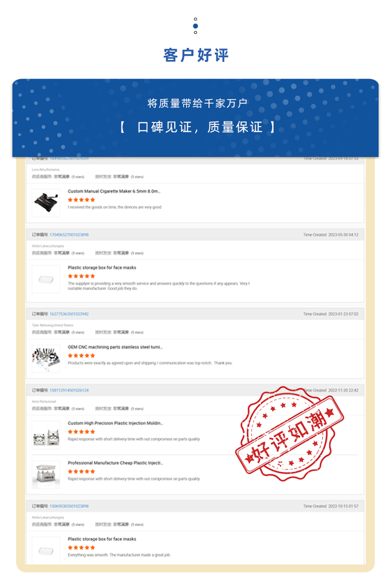Click the 客户好评 section heading
The width and height of the screenshot is (391, 588).
[x=195, y=55]
